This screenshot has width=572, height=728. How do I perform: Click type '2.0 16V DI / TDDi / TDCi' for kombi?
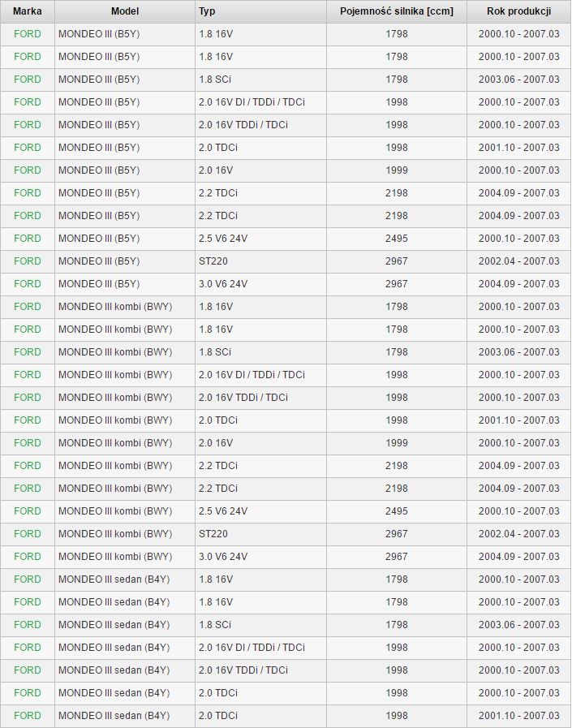(x=252, y=375)
